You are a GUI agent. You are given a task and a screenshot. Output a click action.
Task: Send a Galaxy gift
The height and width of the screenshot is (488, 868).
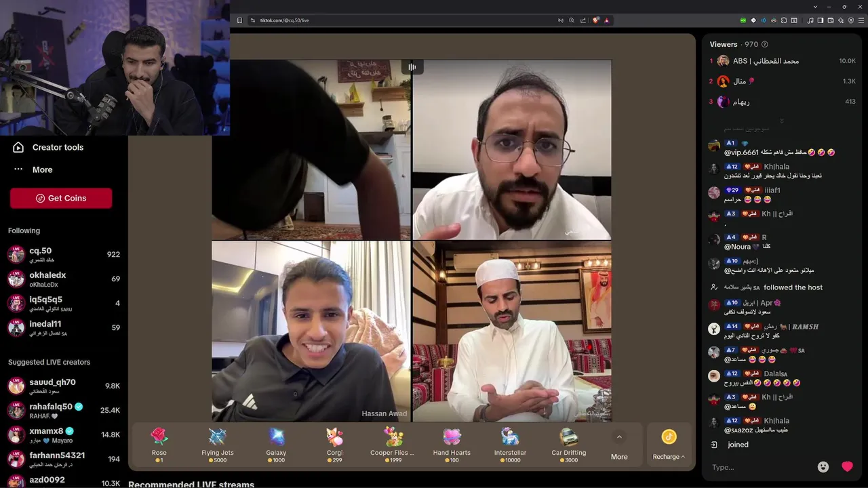coord(276,445)
